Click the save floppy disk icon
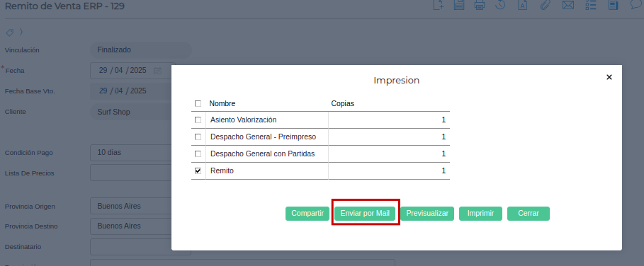 click(x=459, y=5)
